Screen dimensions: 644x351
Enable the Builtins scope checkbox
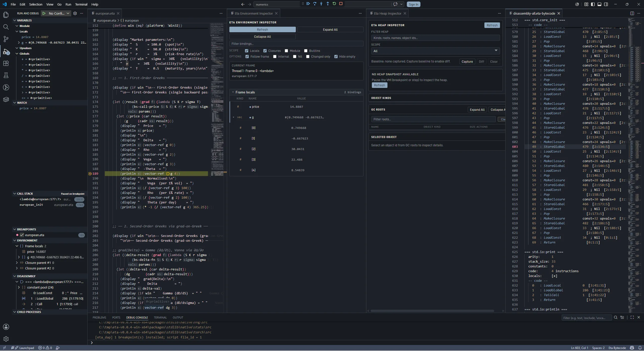(306, 51)
